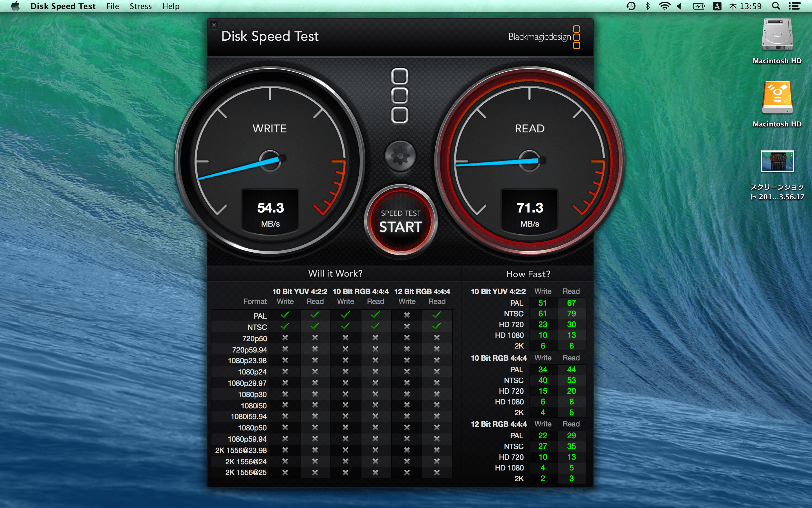Click the volume speaker icon
Image resolution: width=812 pixels, height=508 pixels.
tap(679, 6)
